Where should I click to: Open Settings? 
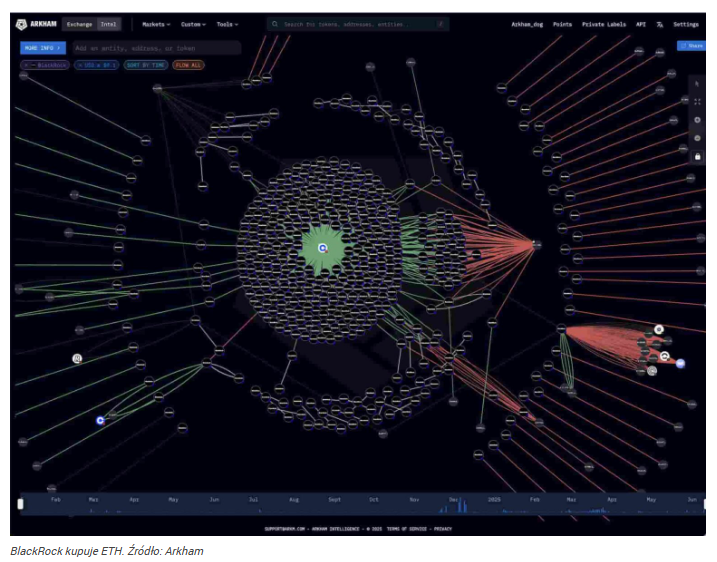coord(685,25)
